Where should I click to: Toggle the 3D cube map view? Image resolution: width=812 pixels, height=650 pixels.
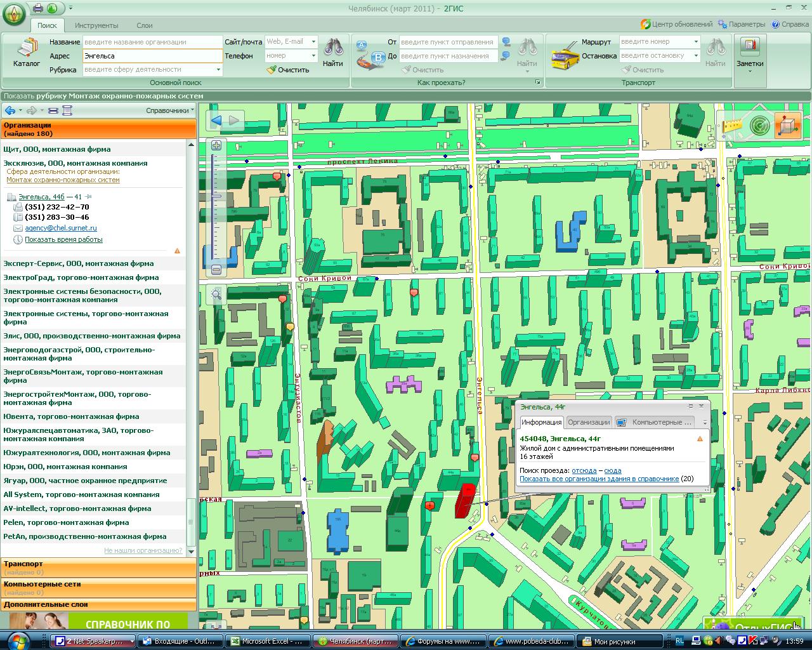pos(788,126)
